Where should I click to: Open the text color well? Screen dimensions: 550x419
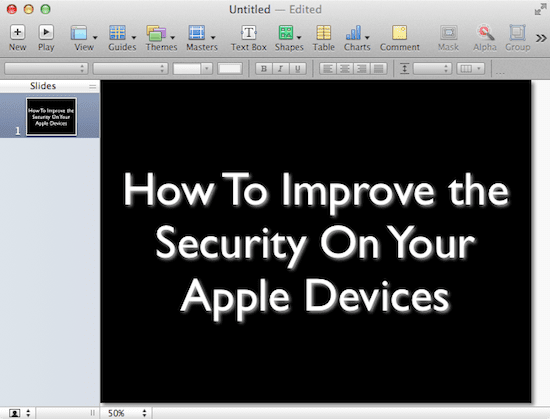(229, 68)
